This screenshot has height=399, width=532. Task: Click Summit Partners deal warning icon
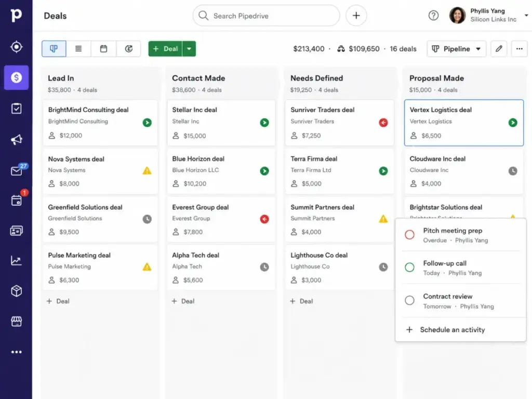tap(383, 219)
